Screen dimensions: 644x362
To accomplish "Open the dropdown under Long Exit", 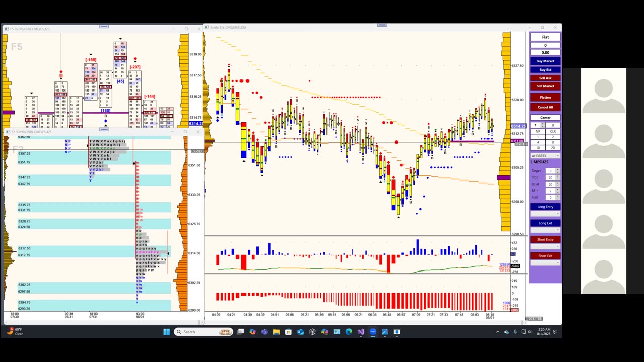I will 545,230.
